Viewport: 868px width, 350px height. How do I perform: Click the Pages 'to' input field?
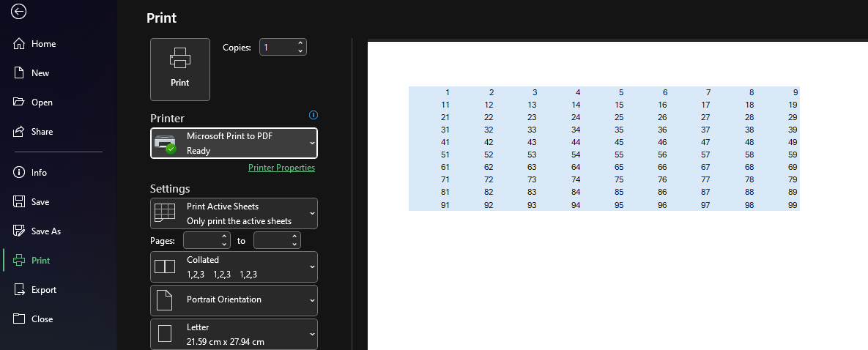(x=271, y=240)
